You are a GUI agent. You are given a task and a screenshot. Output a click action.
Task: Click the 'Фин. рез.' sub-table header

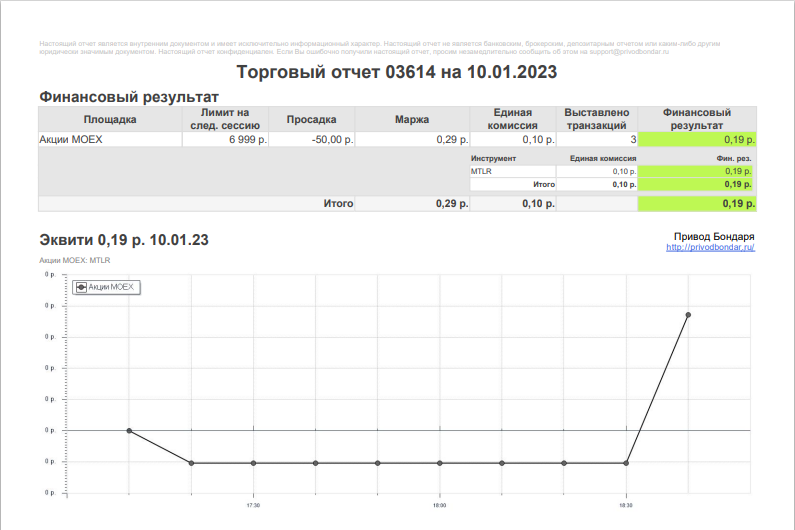(x=734, y=158)
